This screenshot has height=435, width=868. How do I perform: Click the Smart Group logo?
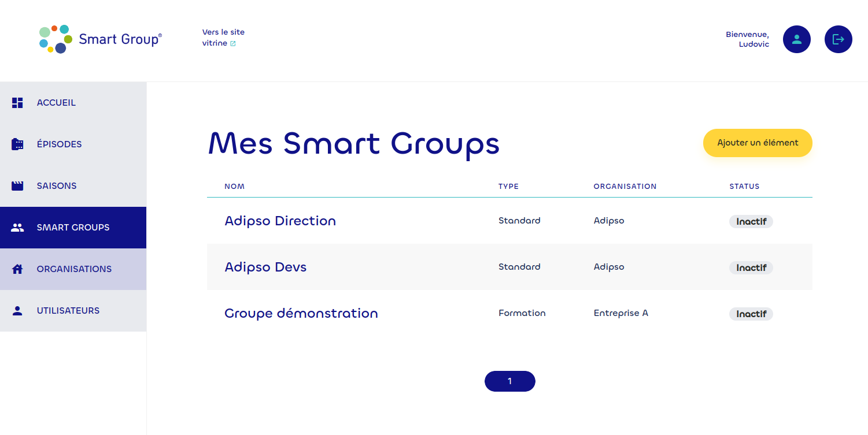[101, 39]
